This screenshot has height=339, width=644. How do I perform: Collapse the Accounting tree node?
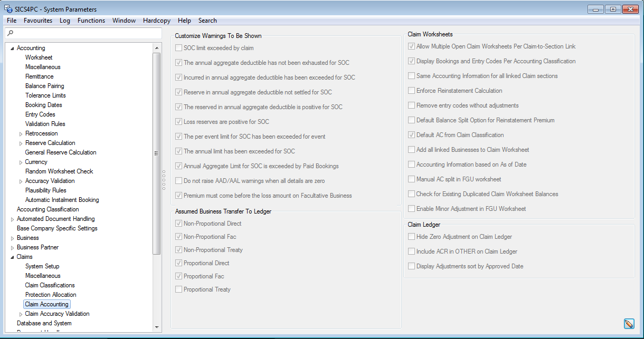pos(13,49)
